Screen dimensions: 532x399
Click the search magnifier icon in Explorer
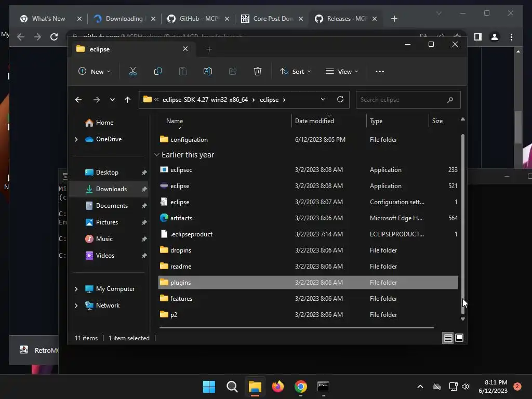pyautogui.click(x=450, y=100)
